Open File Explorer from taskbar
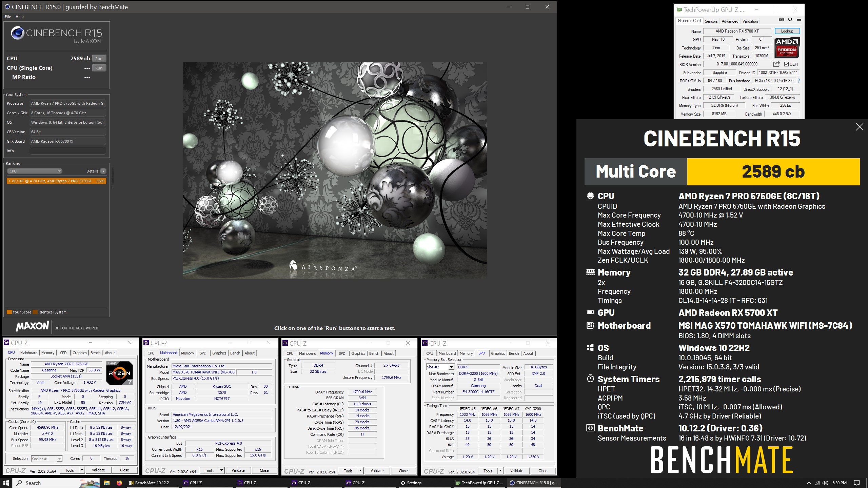 click(106, 483)
